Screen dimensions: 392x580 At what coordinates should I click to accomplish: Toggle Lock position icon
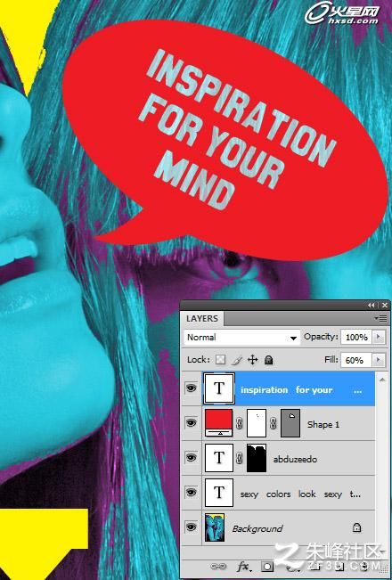pyautogui.click(x=253, y=360)
